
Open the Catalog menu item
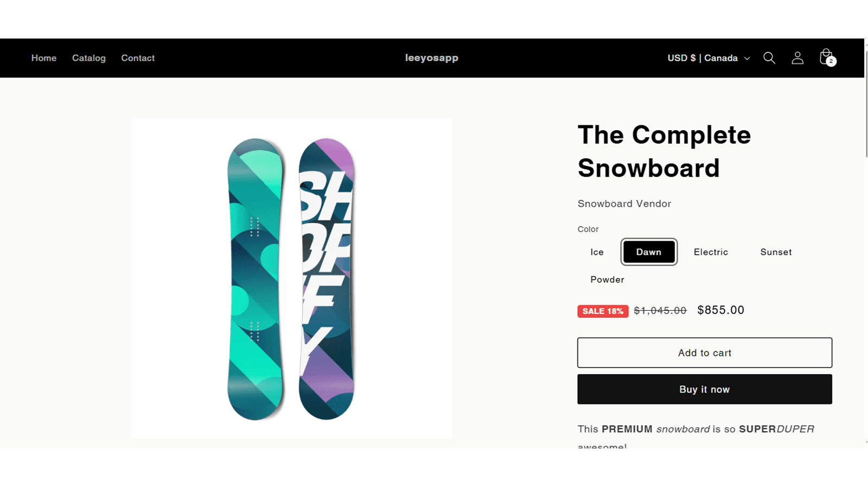[x=89, y=58]
